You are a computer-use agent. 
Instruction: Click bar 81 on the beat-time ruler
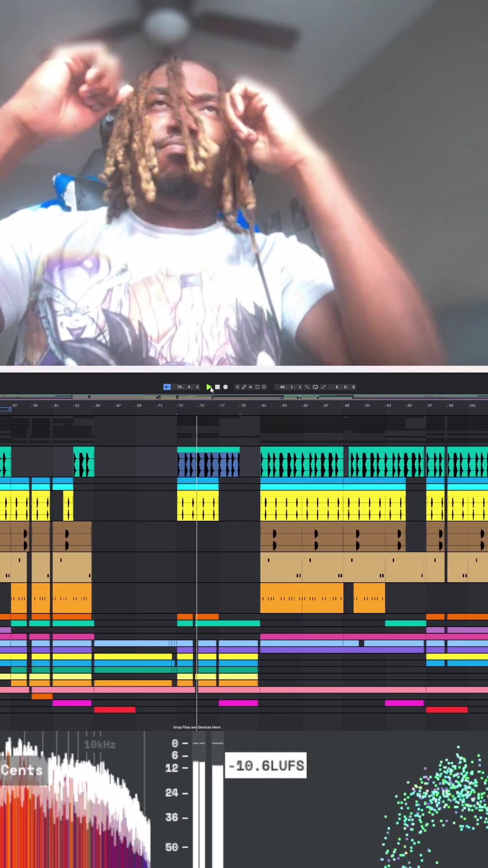click(x=263, y=406)
